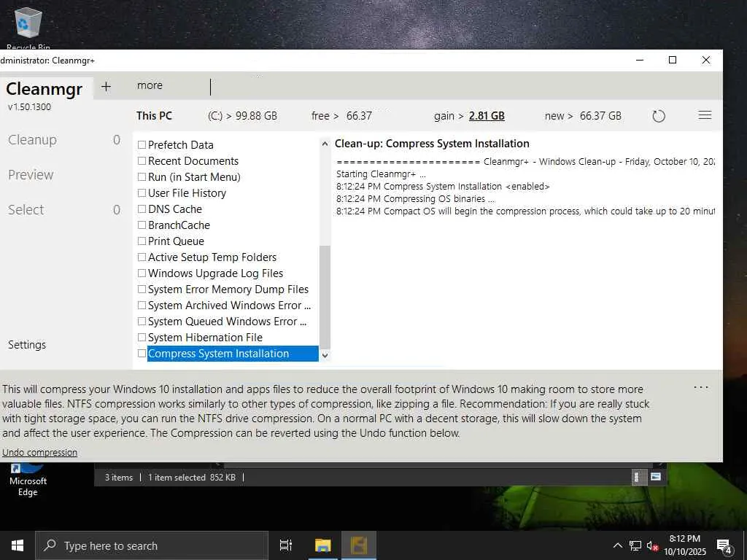Click the (C:) > 99.88 GB drive text

pos(242,116)
